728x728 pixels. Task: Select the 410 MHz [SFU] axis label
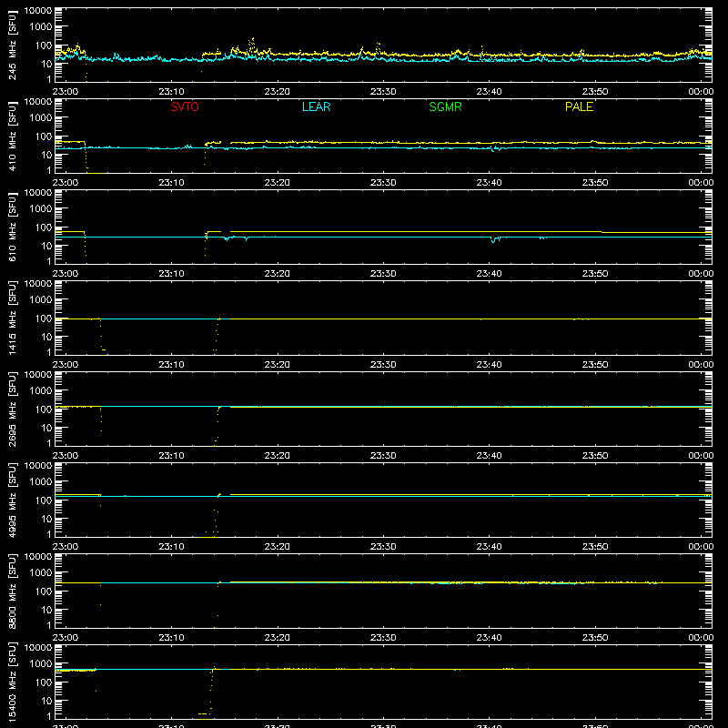tap(13, 136)
